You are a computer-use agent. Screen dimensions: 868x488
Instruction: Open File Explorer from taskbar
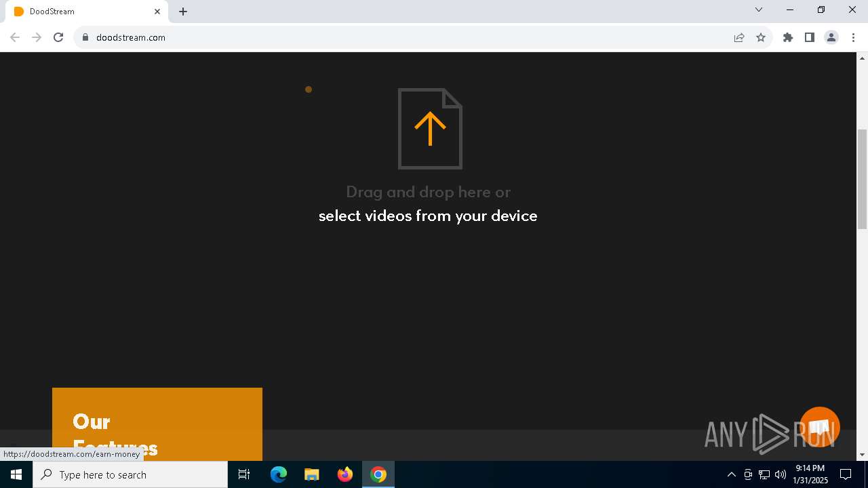312,474
